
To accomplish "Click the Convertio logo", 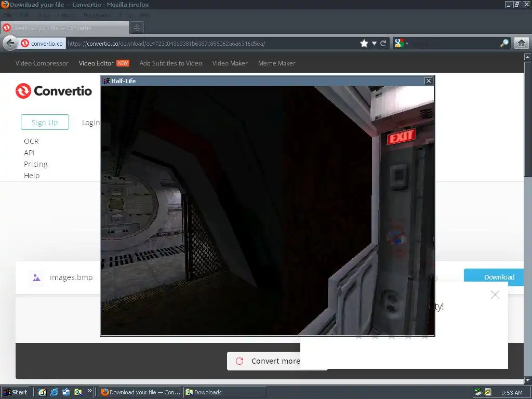I will click(54, 91).
